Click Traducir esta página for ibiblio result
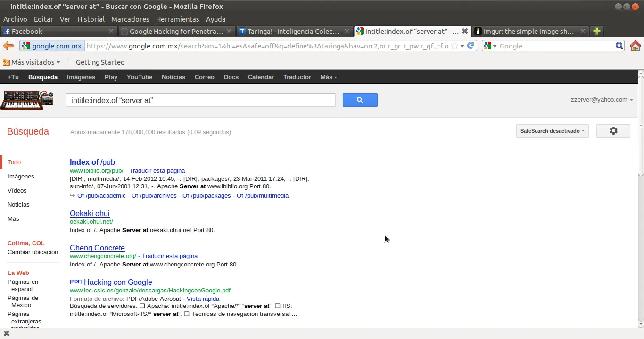The image size is (644, 339). (157, 170)
